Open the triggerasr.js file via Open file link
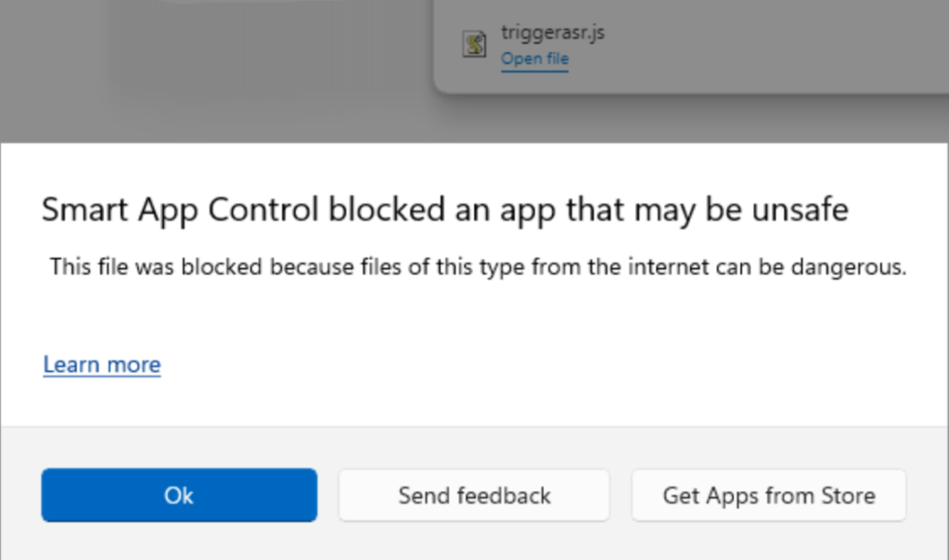This screenshot has width=949, height=560. pos(534,58)
